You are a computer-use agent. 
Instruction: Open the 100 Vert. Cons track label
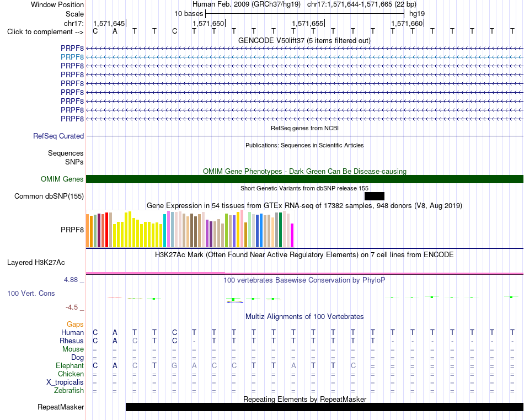coord(31,293)
